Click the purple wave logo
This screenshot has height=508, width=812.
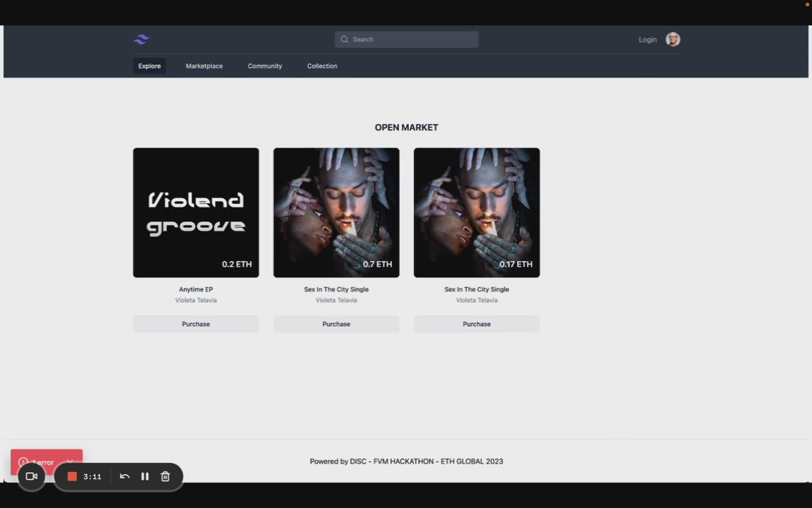(x=142, y=40)
